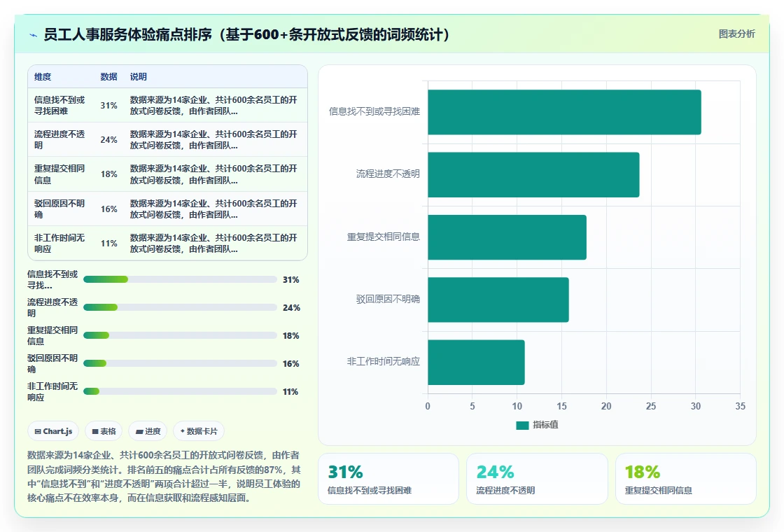Click the chart bar for 驳回原因不明确
The width and height of the screenshot is (784, 532).
[x=498, y=300]
